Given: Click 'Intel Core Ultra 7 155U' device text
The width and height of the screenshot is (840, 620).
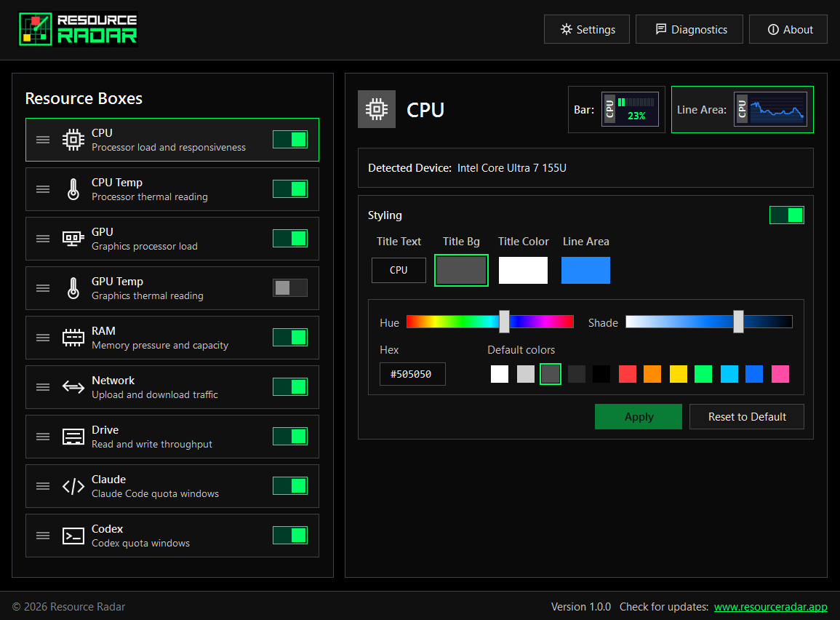Looking at the screenshot, I should 511,167.
